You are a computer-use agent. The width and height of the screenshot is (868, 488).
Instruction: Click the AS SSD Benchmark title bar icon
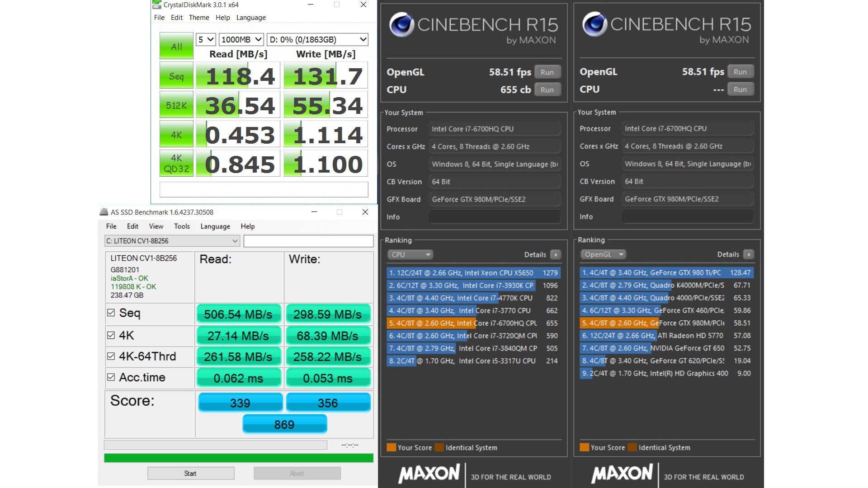104,212
